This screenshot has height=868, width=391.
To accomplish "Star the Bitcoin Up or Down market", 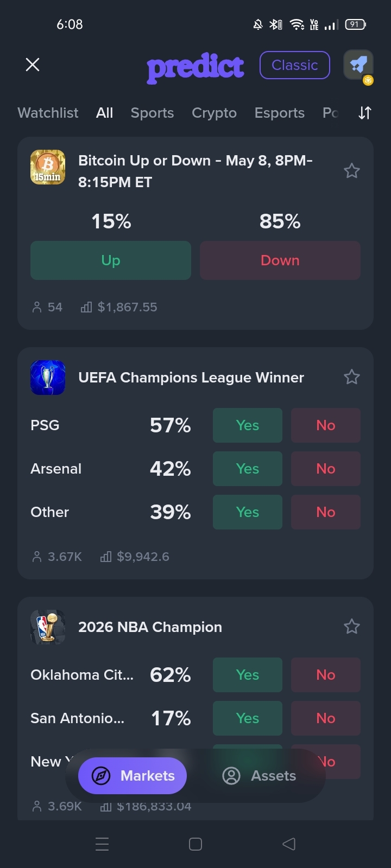I will [352, 171].
